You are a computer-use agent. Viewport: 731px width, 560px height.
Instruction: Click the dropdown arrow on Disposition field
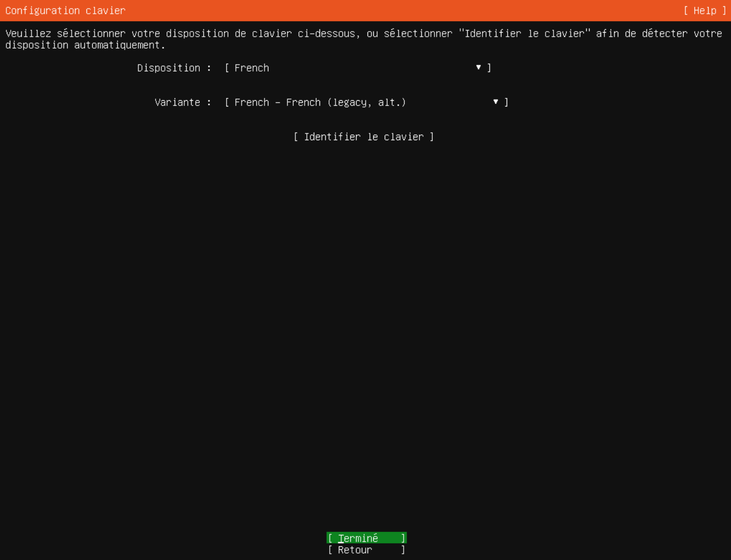[478, 68]
